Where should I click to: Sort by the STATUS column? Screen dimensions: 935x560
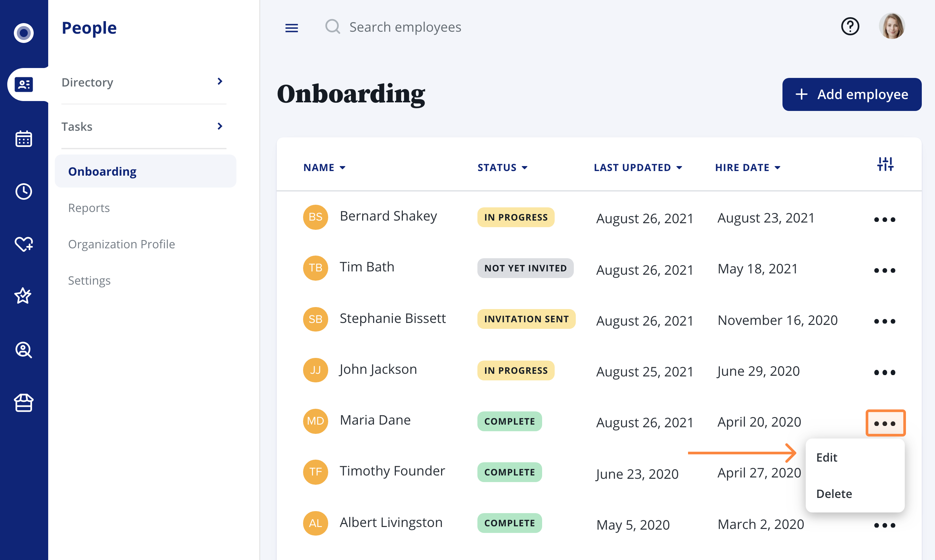502,167
